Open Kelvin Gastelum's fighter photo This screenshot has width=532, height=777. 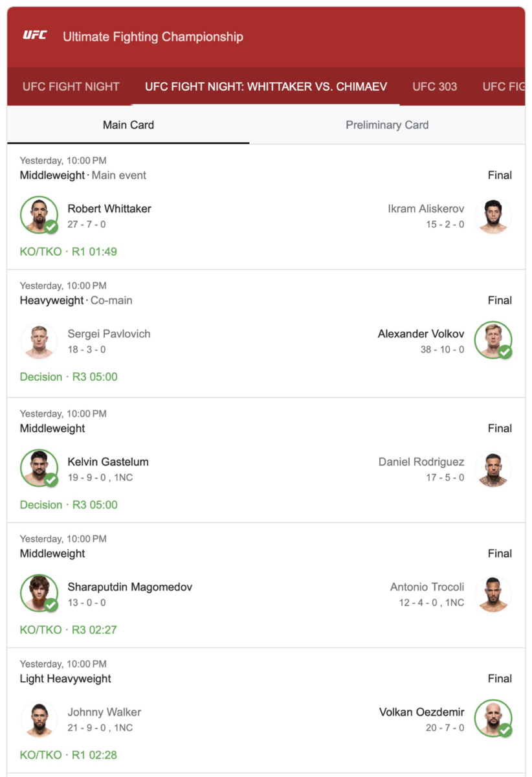39,468
